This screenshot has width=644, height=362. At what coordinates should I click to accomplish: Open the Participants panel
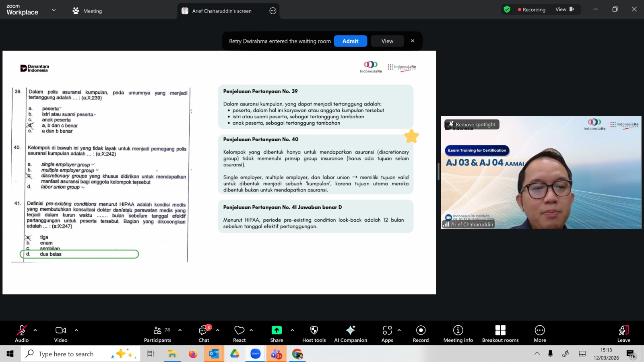[157, 334]
